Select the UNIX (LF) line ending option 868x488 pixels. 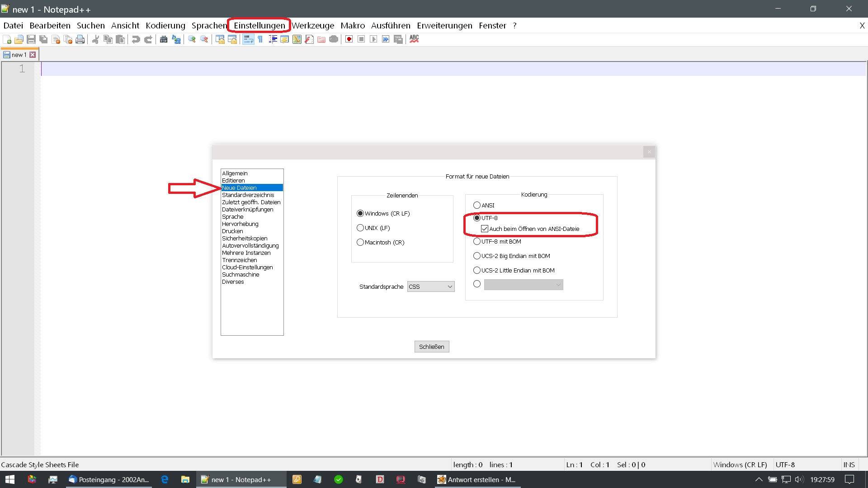coord(360,228)
